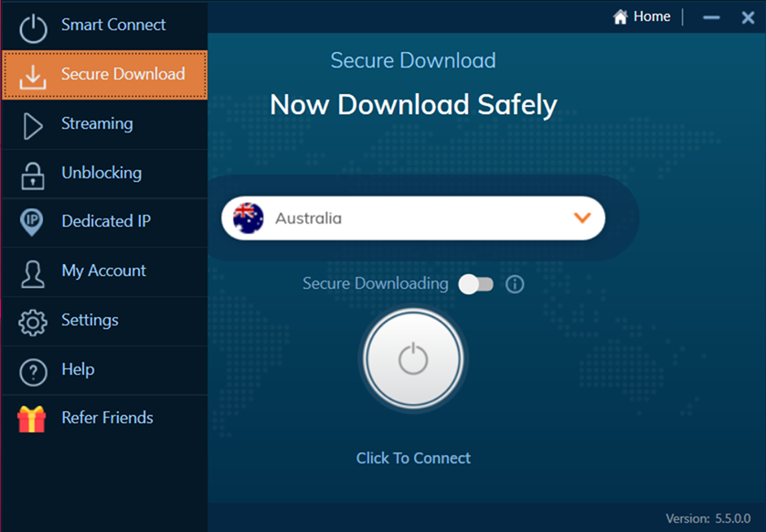The height and width of the screenshot is (532, 766).
Task: Click the Click To Connect label
Action: point(413,458)
